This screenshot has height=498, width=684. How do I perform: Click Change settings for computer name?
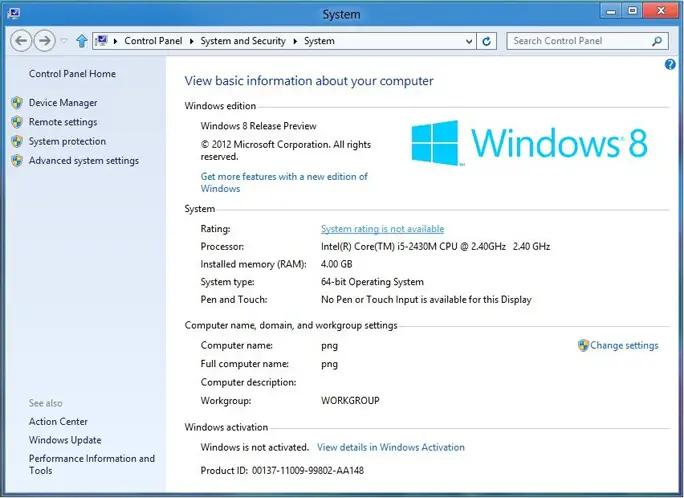tap(624, 345)
